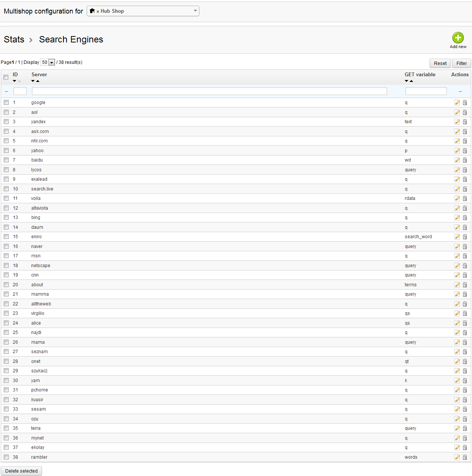This screenshot has width=472, height=476.
Task: Tick the checkbox for yahoo row
Action: point(6,150)
